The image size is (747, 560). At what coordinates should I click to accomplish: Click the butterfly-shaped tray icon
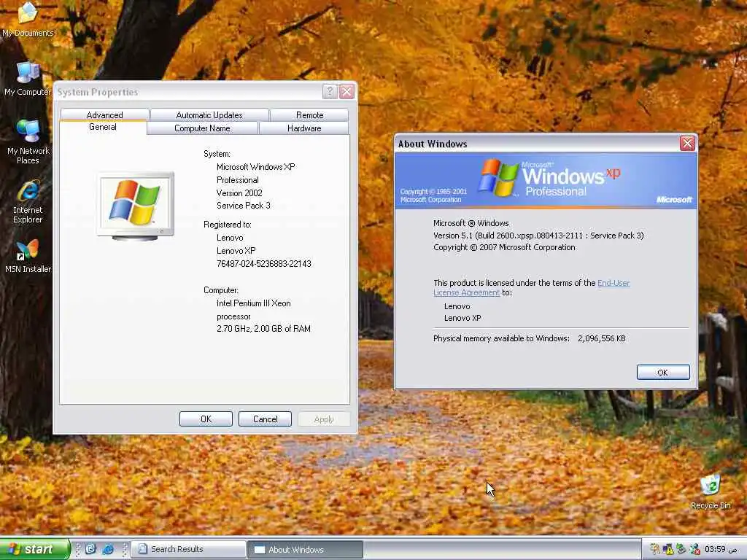pyautogui.click(x=655, y=549)
